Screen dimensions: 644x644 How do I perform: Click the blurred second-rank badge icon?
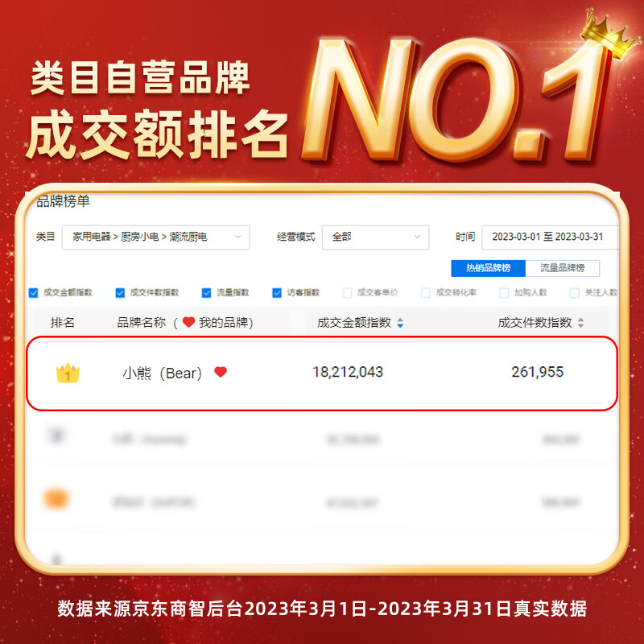click(x=56, y=436)
